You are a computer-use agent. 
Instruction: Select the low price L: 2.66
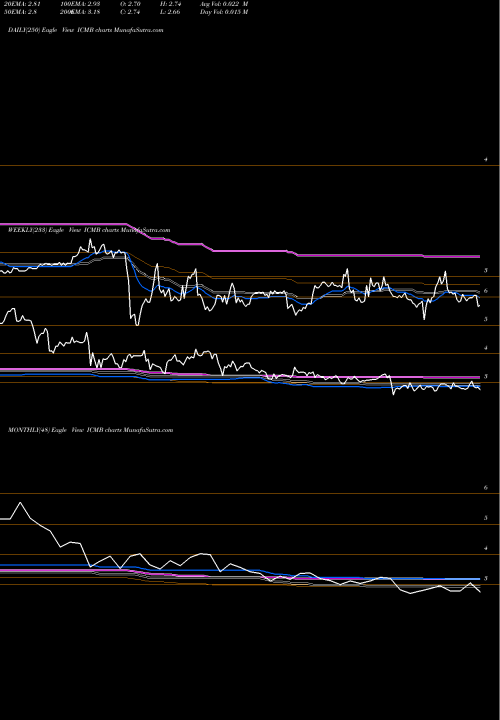[170, 12]
